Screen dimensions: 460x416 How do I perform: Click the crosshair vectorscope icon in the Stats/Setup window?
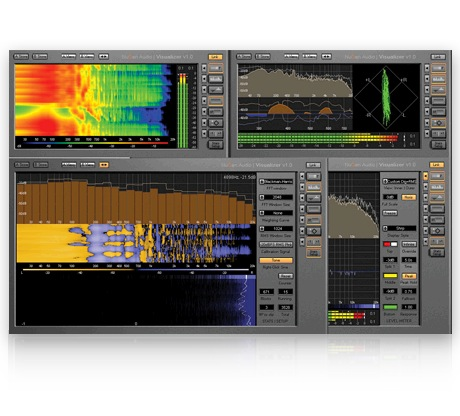[x=314, y=231]
